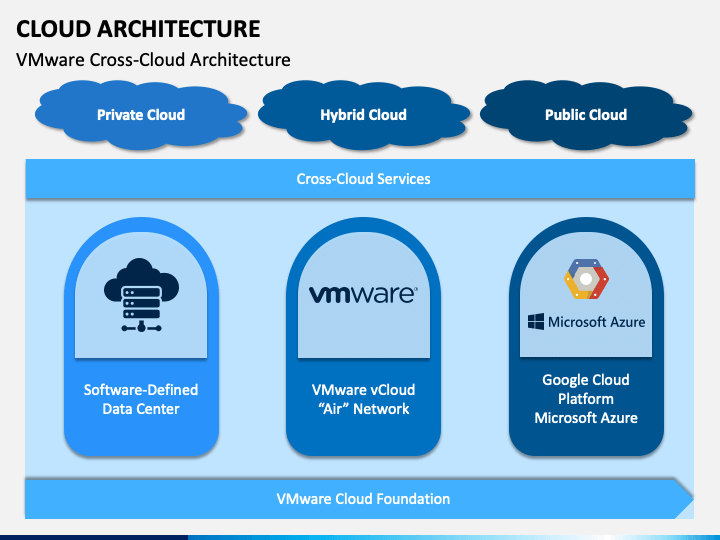720x540 pixels.
Task: Click the Microsoft Azure caption below Platform
Action: click(x=586, y=418)
